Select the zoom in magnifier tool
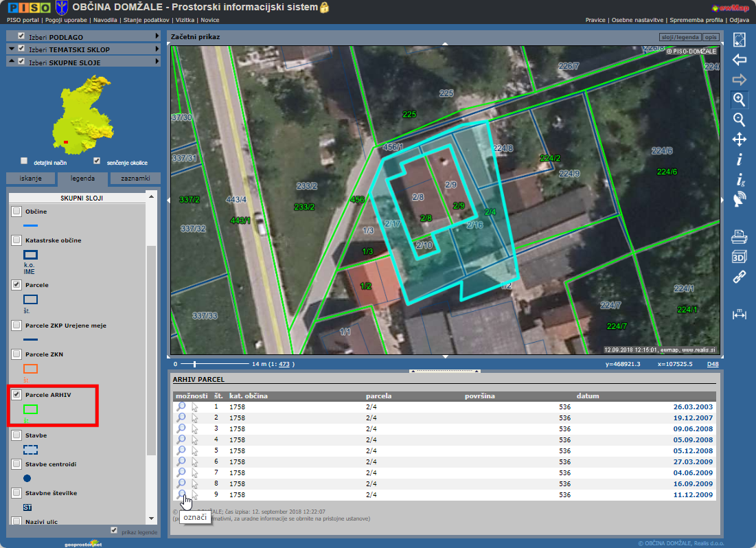Screen dimensions: 756x548 (740, 100)
